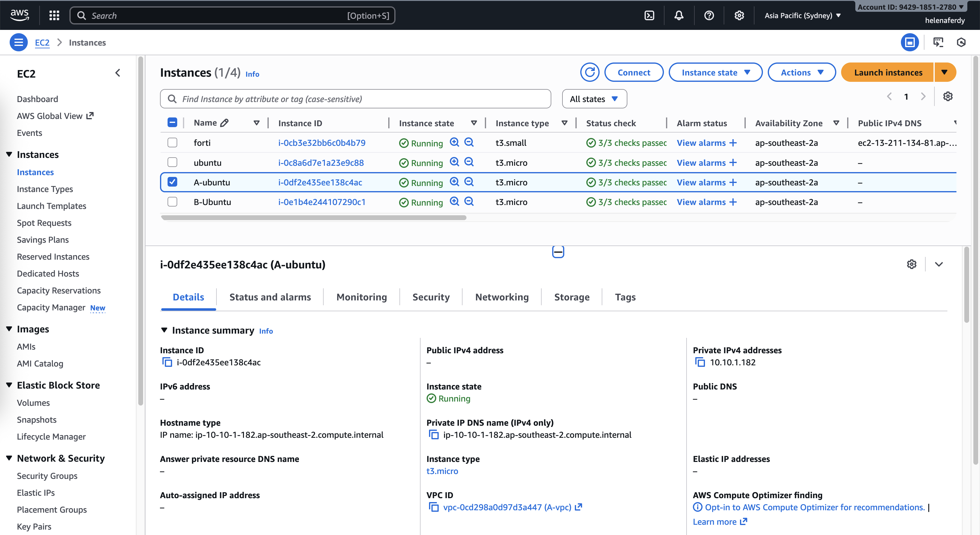Switch to the Networking tab
980x535 pixels.
[x=502, y=297]
